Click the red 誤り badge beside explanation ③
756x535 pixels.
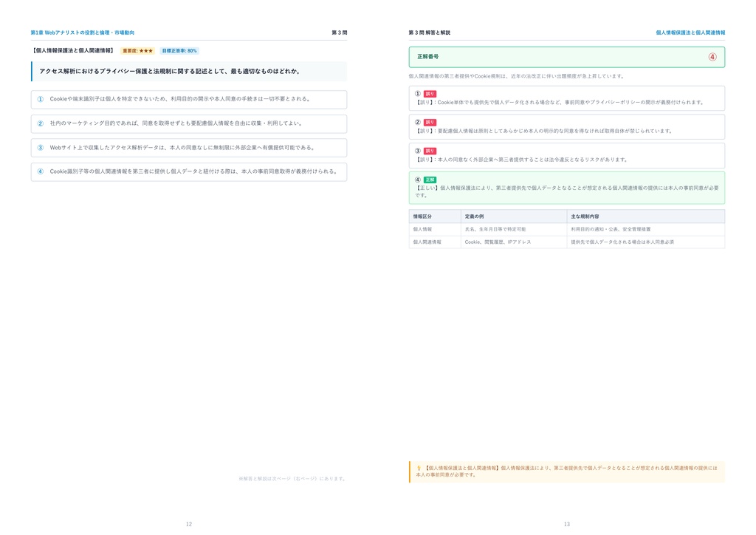click(430, 151)
